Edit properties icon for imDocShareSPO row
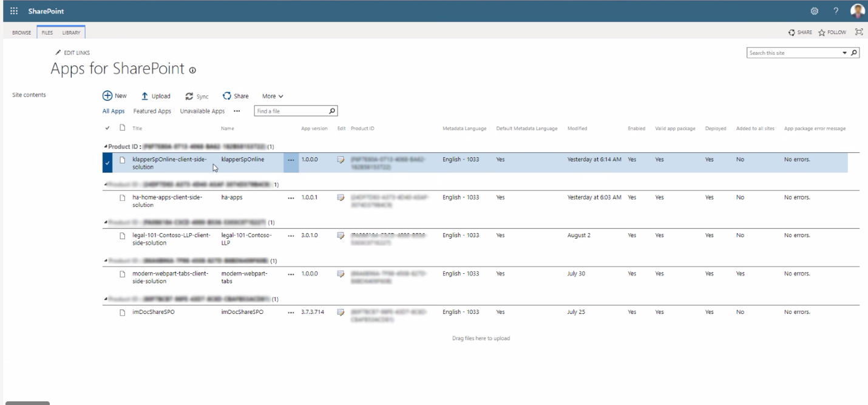Screen dimensions: 868x405 pos(341,312)
